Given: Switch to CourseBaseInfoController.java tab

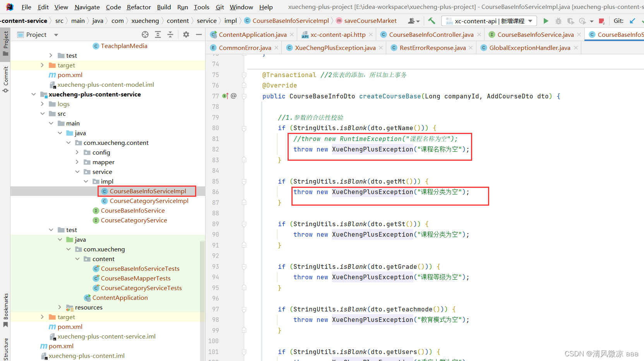Looking at the screenshot, I should tap(431, 34).
